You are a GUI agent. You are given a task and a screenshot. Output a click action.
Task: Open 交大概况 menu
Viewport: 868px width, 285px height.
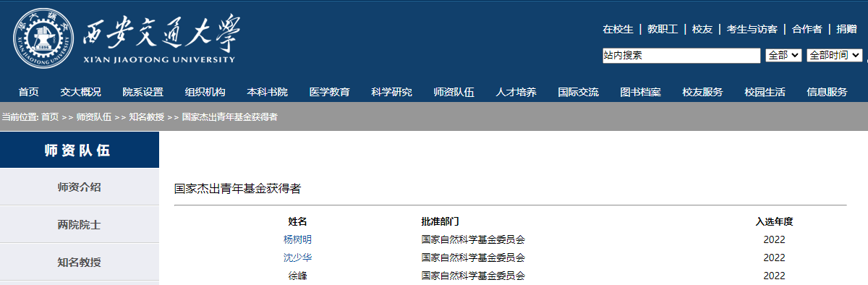[80, 92]
